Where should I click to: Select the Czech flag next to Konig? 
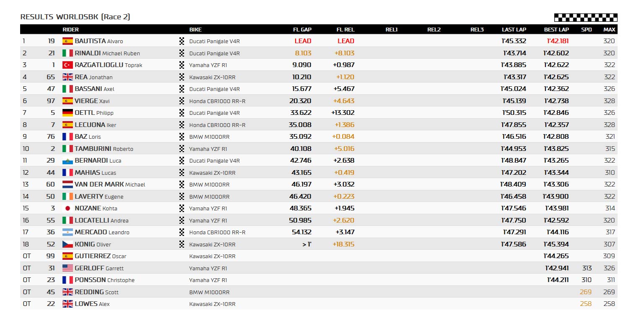pyautogui.click(x=68, y=244)
